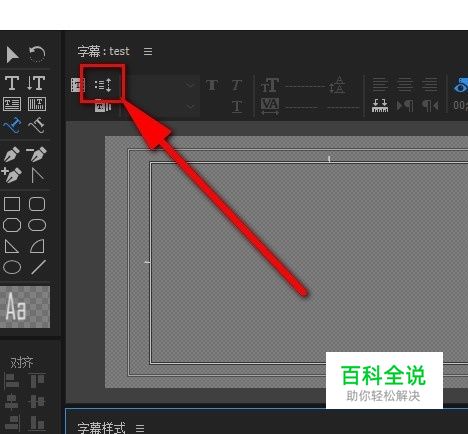Viewport: 468px width, 434px height.
Task: Align text right in toolbar
Action: point(430,85)
